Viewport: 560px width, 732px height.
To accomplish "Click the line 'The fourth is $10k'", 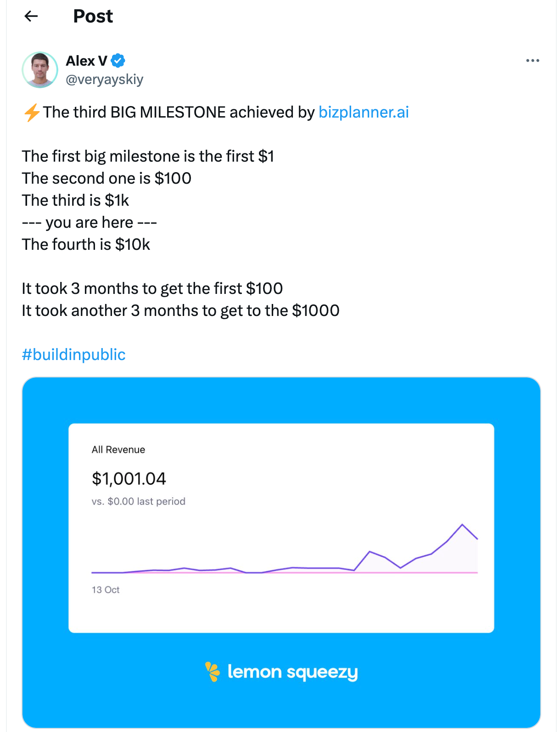I will click(86, 244).
